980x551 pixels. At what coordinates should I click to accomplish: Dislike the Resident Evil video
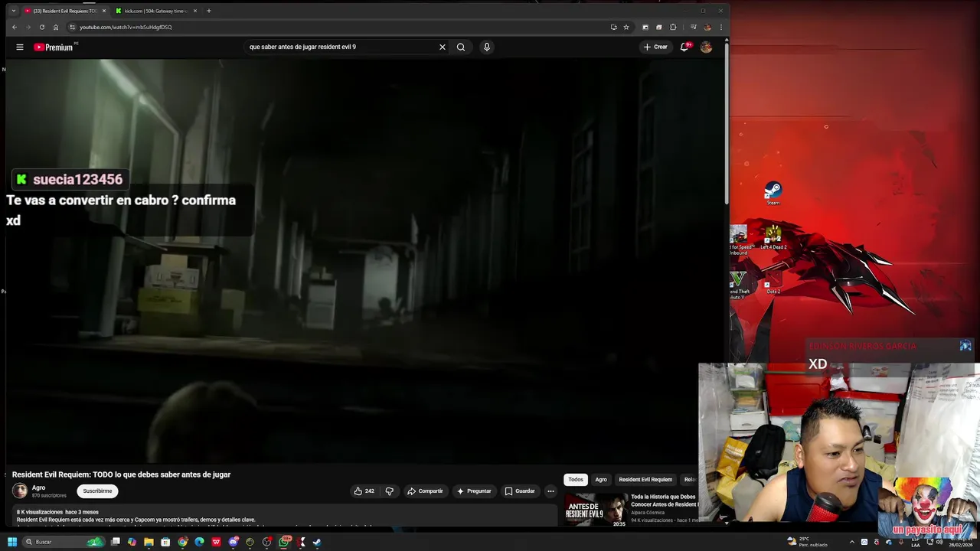pyautogui.click(x=389, y=491)
